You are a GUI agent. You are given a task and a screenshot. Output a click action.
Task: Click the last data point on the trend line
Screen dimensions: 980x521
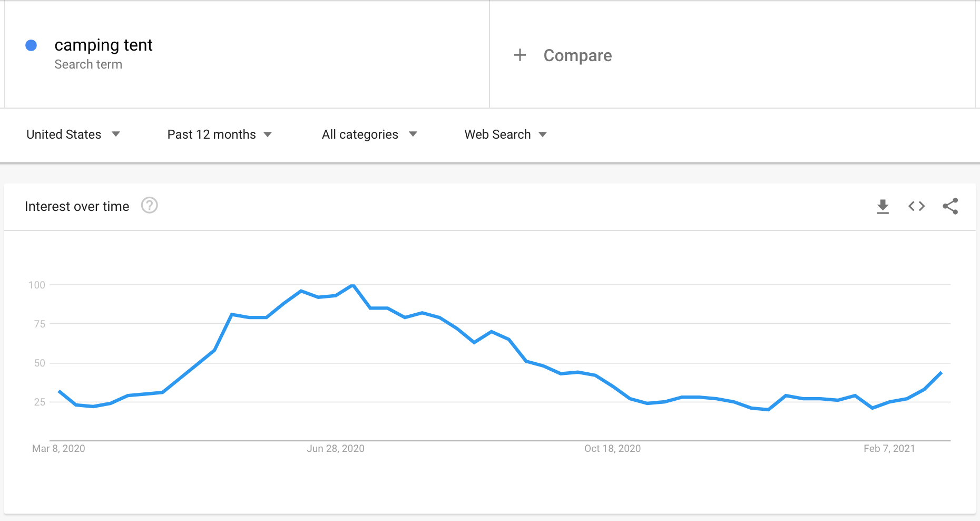tap(941, 373)
